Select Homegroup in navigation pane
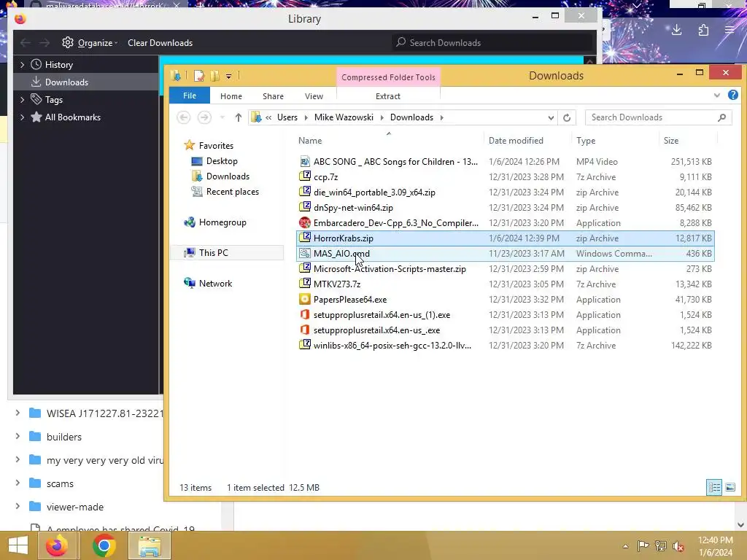 pos(222,222)
